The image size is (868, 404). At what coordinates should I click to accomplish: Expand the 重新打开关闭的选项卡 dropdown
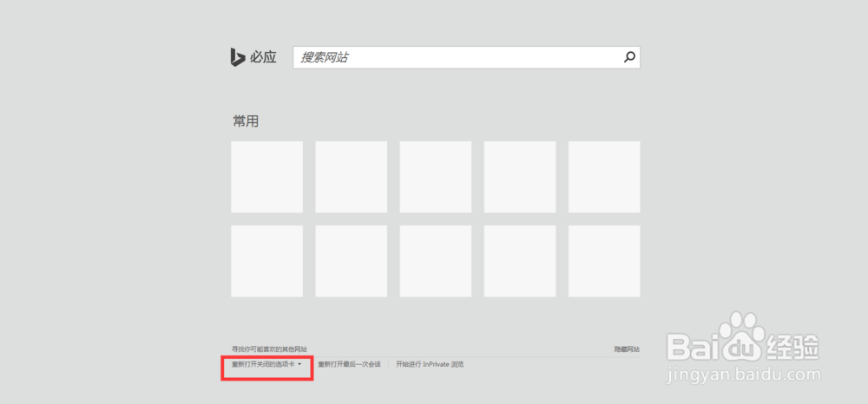[x=266, y=365]
